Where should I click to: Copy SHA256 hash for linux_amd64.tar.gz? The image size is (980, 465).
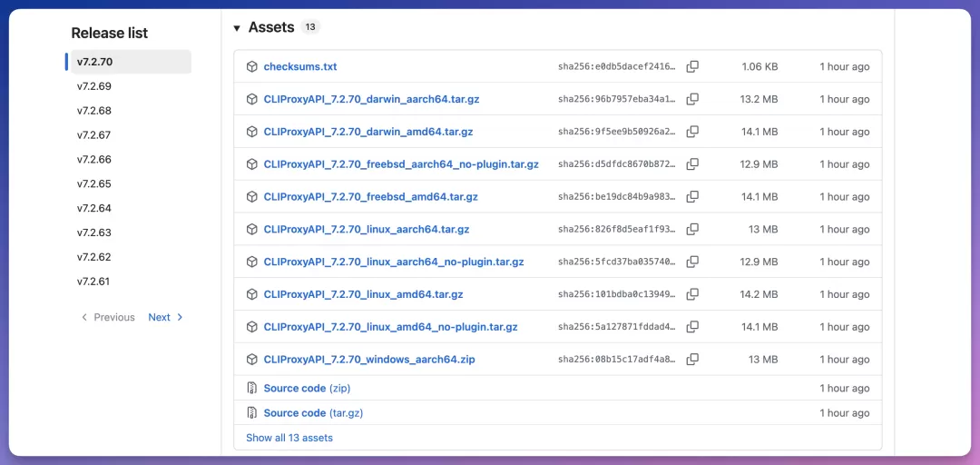pyautogui.click(x=692, y=294)
